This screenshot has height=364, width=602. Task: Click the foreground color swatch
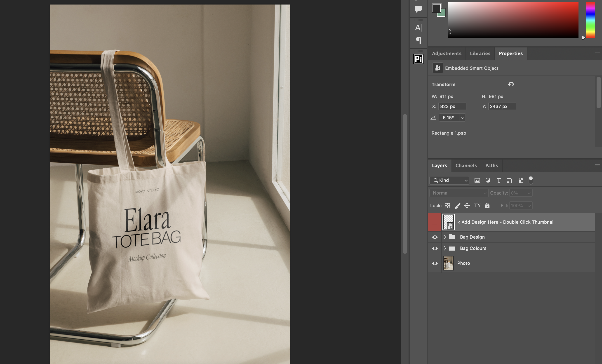click(x=436, y=8)
